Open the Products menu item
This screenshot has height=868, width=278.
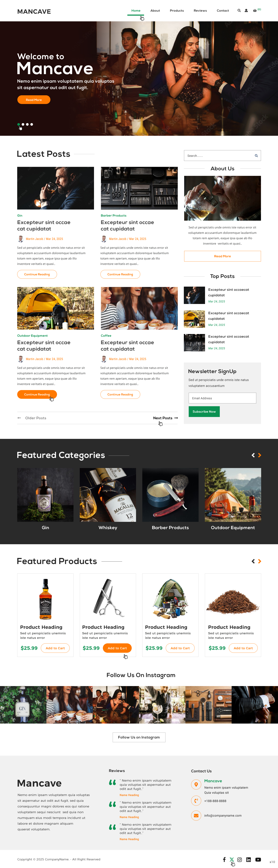(177, 10)
